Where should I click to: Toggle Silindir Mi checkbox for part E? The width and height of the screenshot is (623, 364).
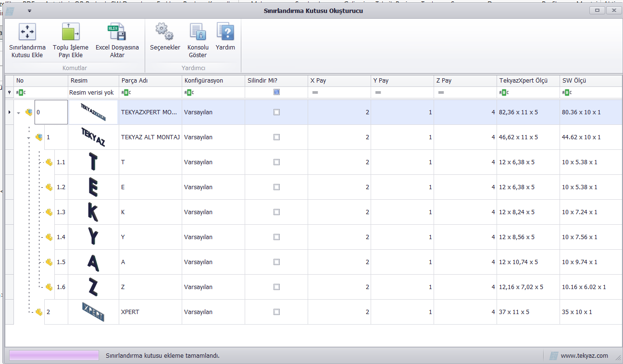(x=276, y=187)
